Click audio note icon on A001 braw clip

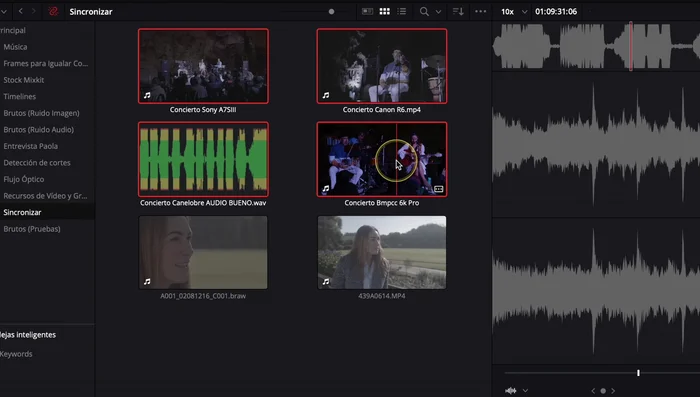pos(147,281)
